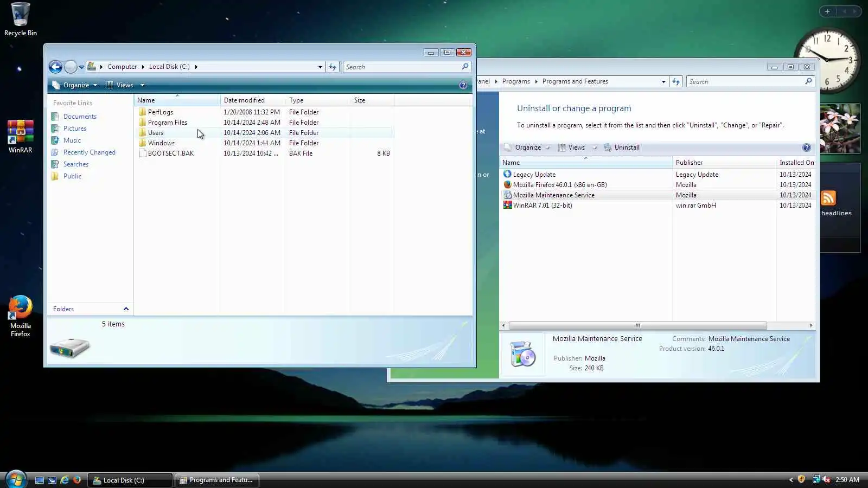This screenshot has height=488, width=868.
Task: Click Programs in the Control Panel breadcrumb
Action: (516, 81)
